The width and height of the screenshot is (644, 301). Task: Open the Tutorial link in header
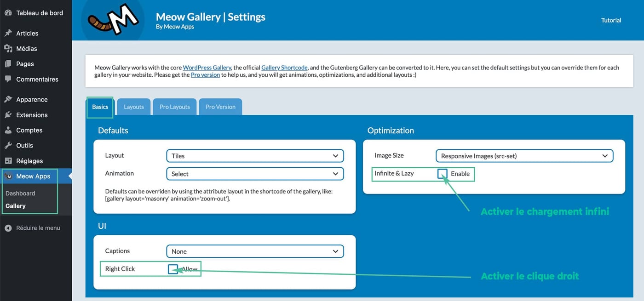(x=611, y=20)
